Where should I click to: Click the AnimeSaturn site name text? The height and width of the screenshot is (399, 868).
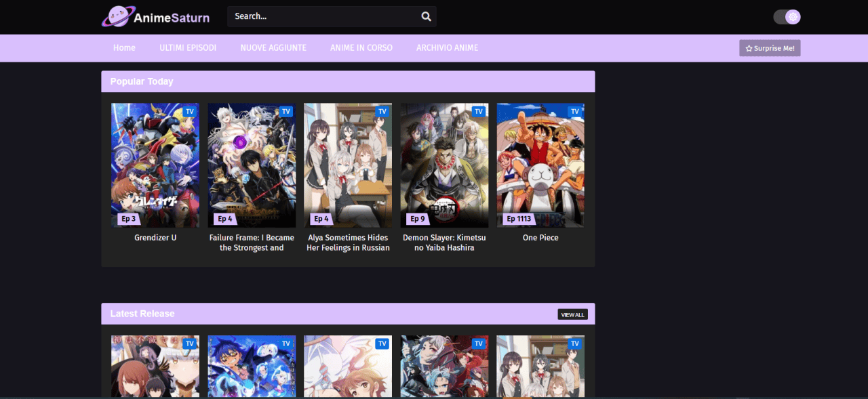[x=172, y=18]
